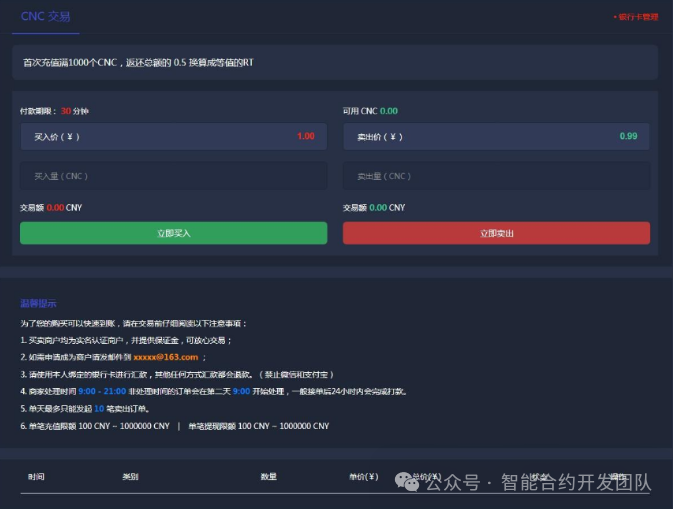Viewport: 673px width, 509px height.
Task: Click the 单笔提现限额 100 CNY limit text
Action: 259,426
